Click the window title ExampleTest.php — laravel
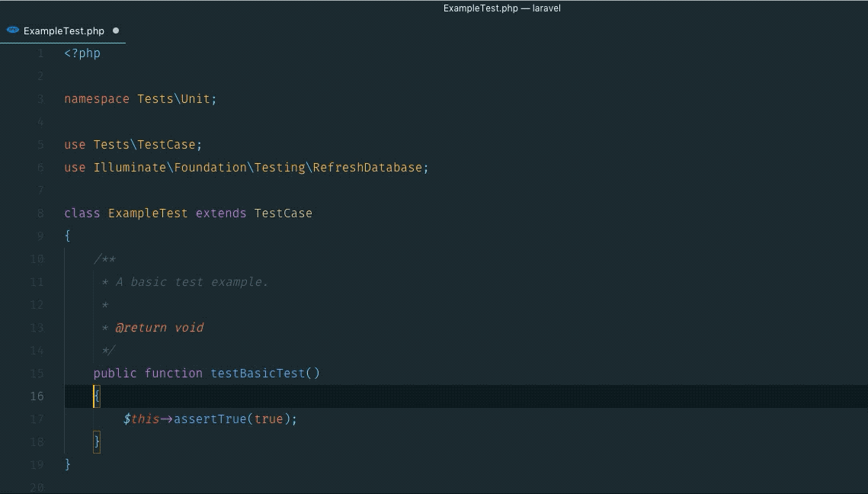868x494 pixels. point(501,8)
